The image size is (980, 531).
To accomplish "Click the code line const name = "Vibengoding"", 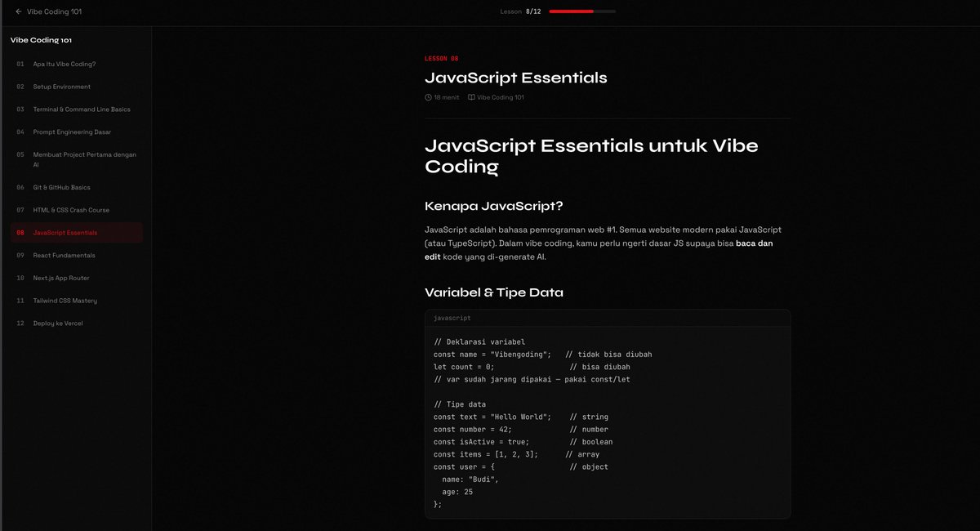I will coord(492,355).
